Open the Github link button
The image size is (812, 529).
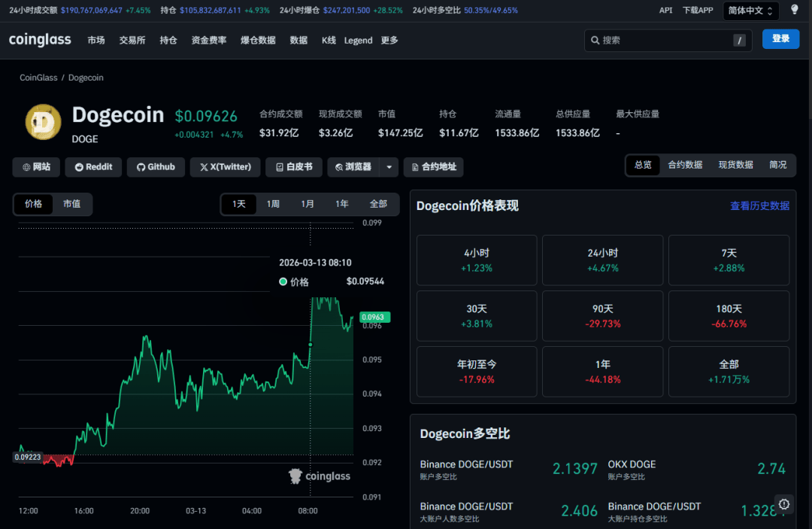(155, 167)
